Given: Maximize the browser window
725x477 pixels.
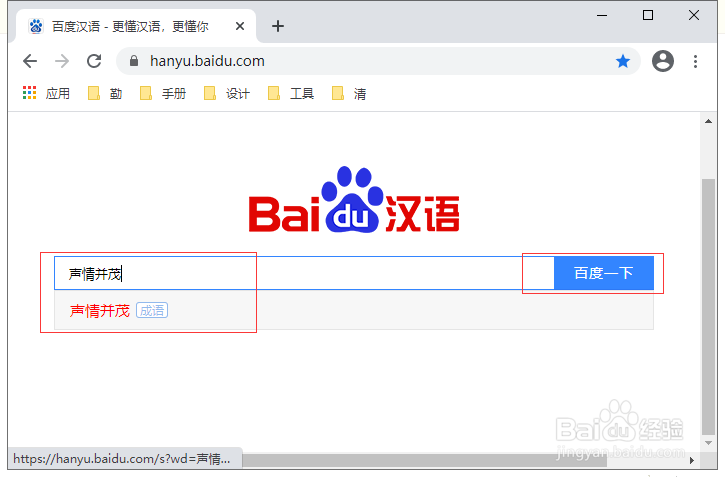Looking at the screenshot, I should (648, 15).
